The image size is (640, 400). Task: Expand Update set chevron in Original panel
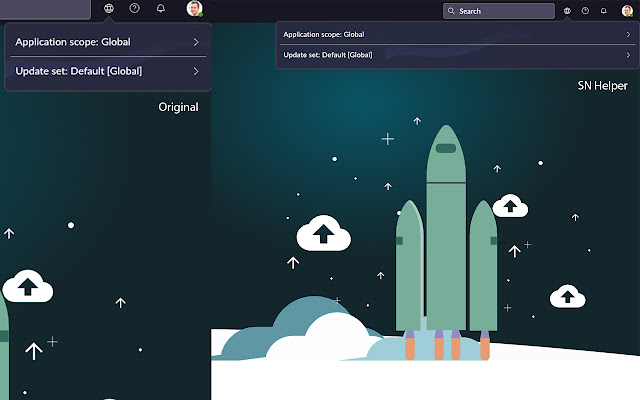(x=196, y=71)
